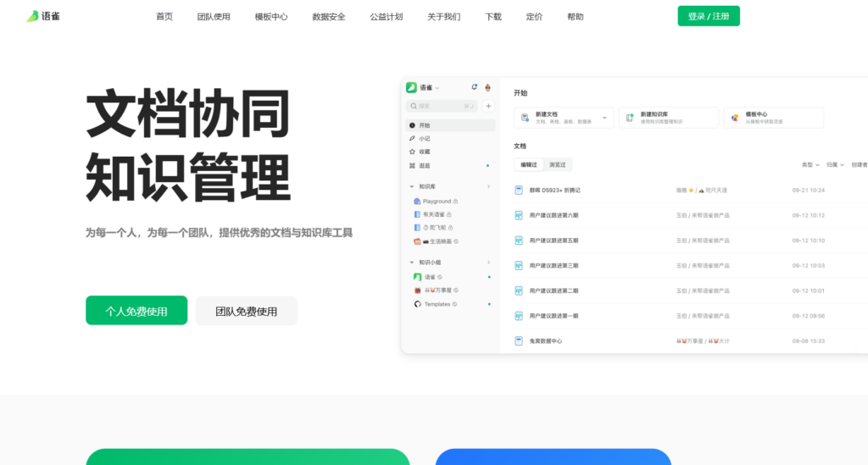The height and width of the screenshot is (465, 868).
Task: Click the green 个人免费使用 button
Action: coord(136,311)
